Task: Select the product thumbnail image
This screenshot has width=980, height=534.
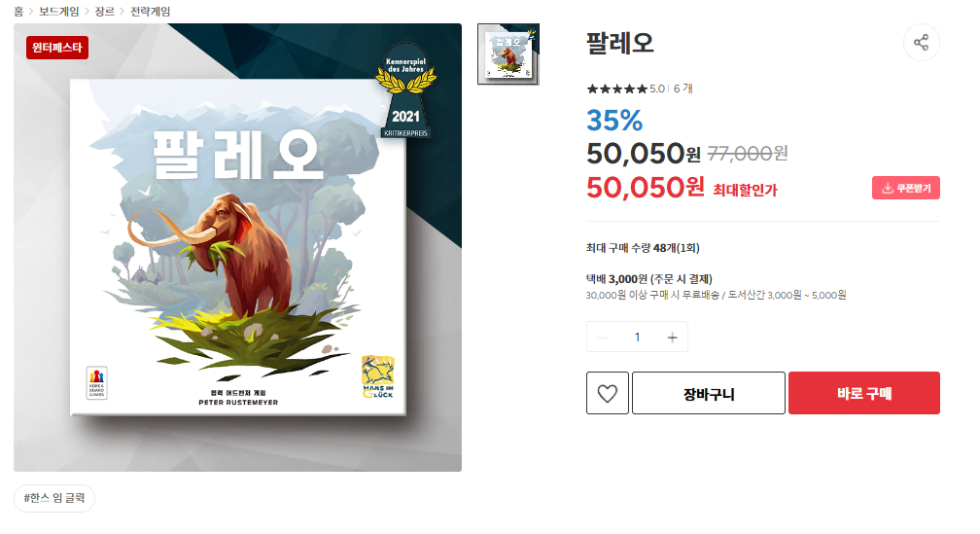Action: pos(508,54)
